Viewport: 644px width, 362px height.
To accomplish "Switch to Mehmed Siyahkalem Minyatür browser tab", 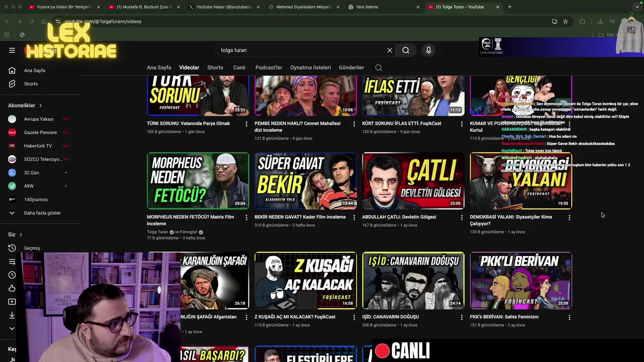I will (303, 7).
